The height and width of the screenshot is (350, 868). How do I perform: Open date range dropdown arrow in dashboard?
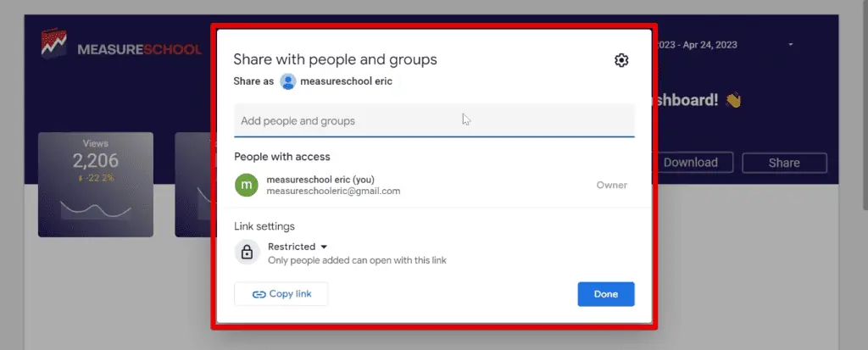click(791, 44)
